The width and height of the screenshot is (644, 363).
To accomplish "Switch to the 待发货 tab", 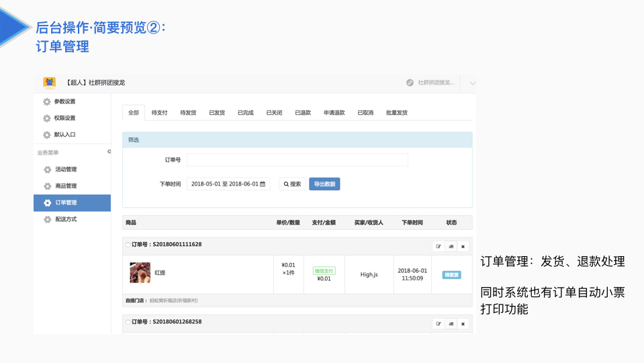I will coord(188,113).
